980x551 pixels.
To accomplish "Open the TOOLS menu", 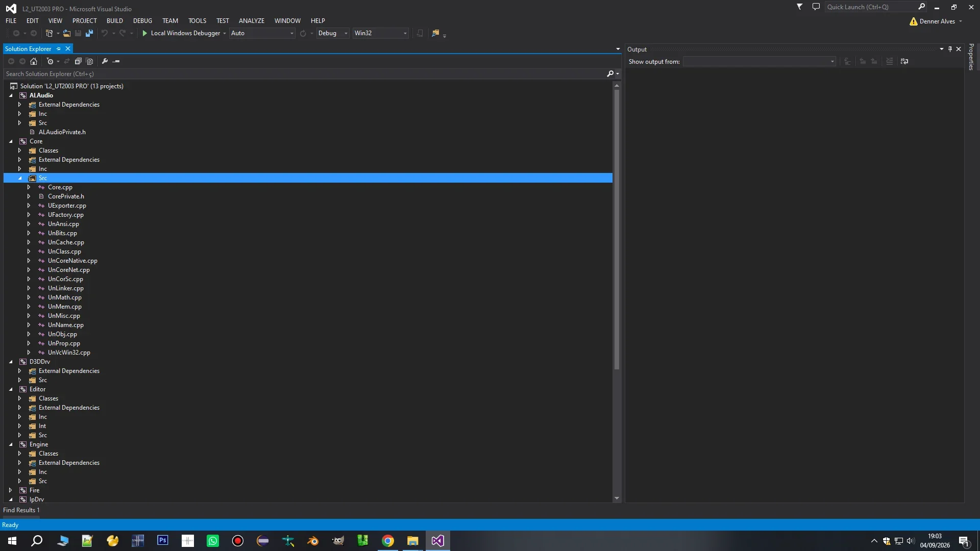I will point(197,21).
